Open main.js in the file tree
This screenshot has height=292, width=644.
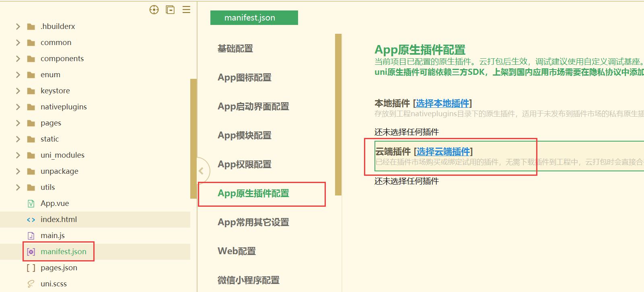point(53,236)
